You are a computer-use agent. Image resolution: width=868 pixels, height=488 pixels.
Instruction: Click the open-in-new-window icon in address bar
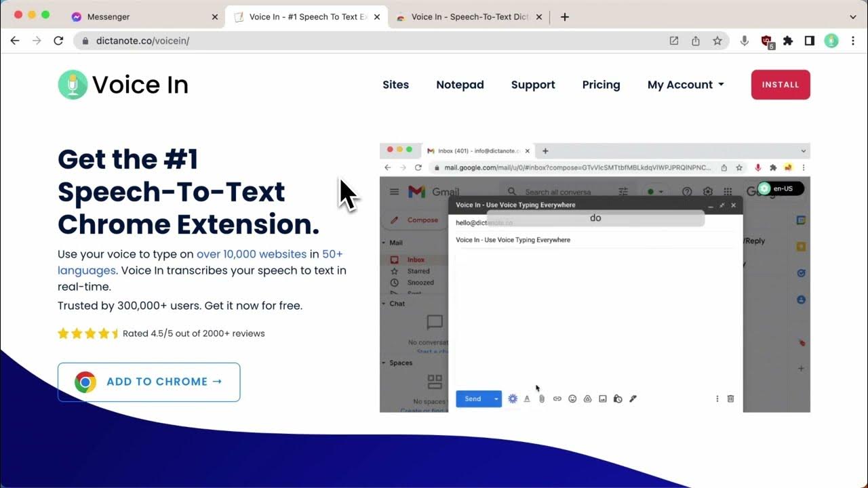click(x=673, y=41)
